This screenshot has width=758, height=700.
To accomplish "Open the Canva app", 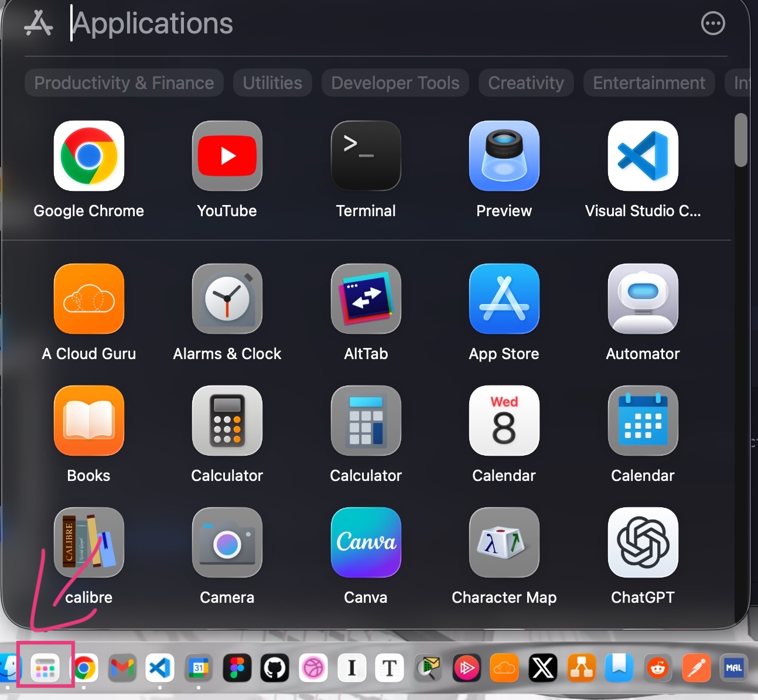I will (366, 543).
